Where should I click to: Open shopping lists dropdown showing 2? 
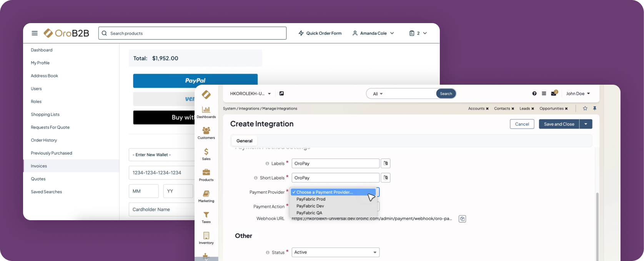click(418, 33)
